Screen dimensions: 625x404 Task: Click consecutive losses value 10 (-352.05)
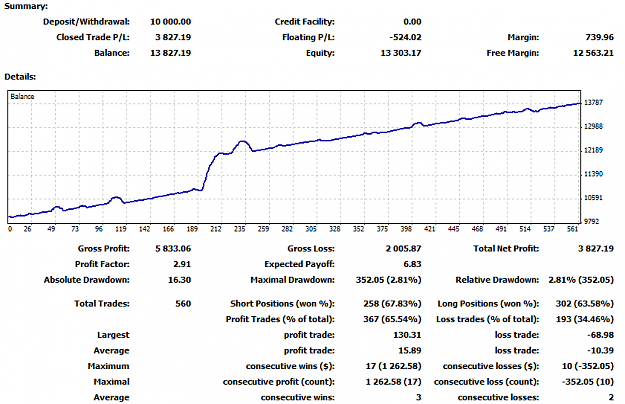pos(588,366)
